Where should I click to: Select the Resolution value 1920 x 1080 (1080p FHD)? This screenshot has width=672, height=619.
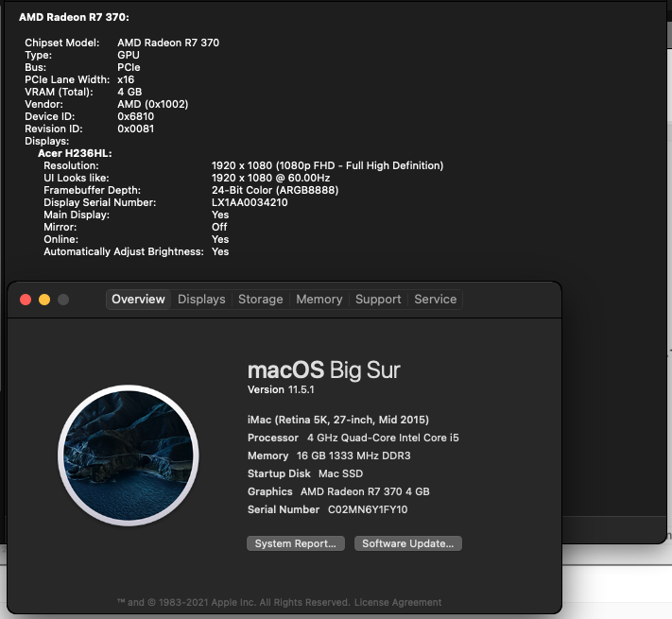328,165
